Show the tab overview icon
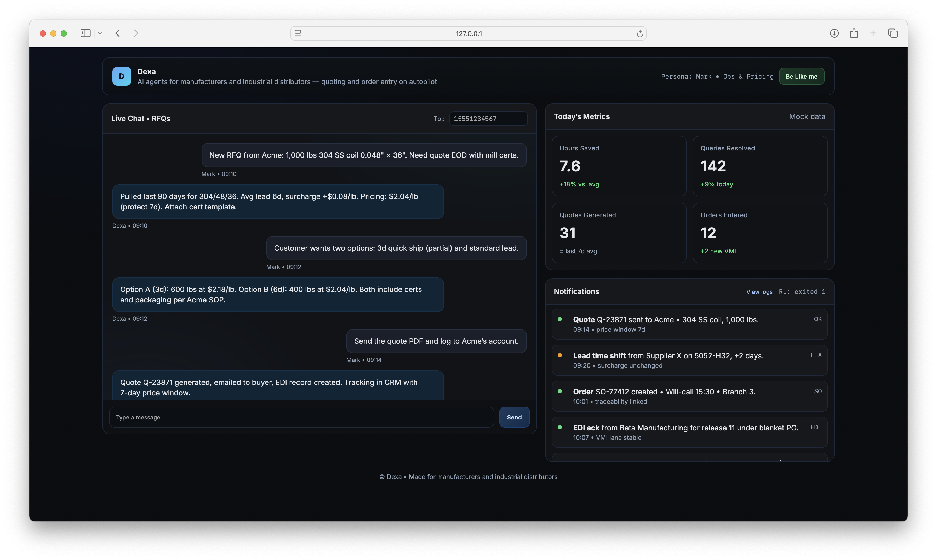937x560 pixels. click(x=893, y=33)
